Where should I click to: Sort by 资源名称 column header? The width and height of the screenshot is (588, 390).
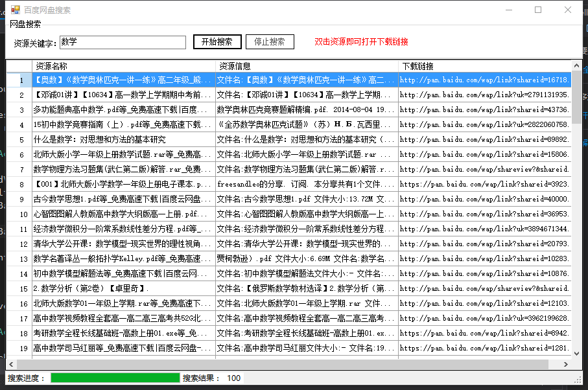point(124,66)
